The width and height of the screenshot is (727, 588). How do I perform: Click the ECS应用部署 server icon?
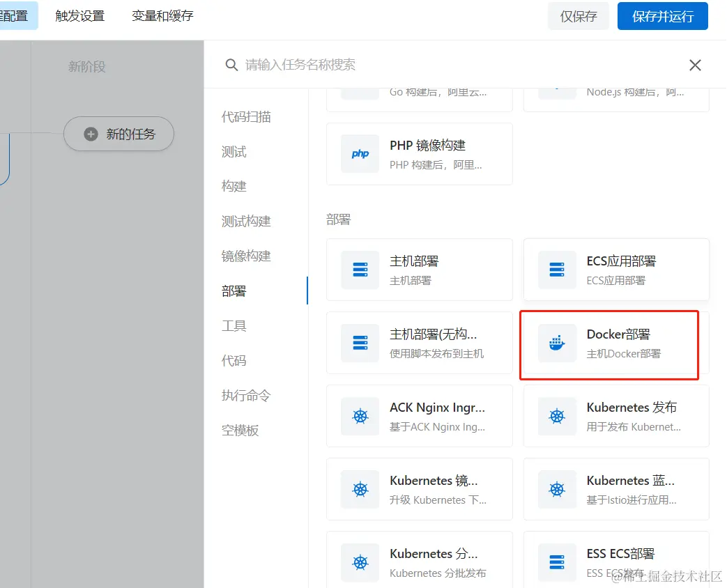coord(557,270)
